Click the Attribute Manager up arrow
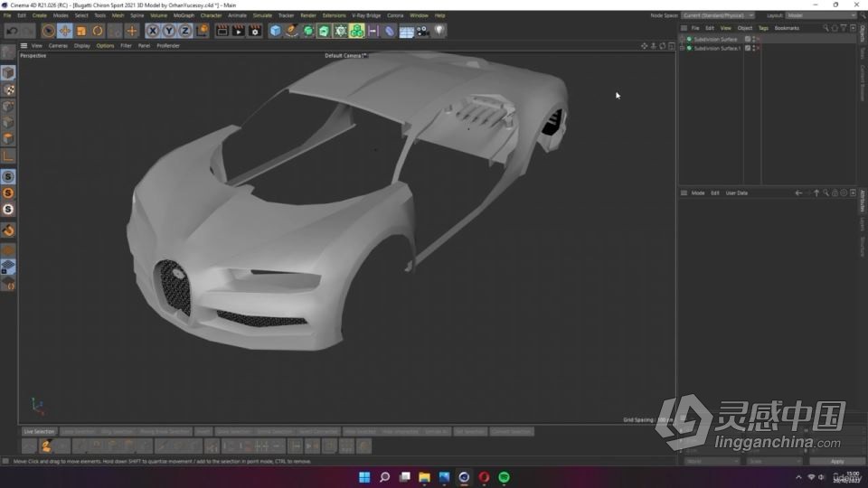 pyautogui.click(x=816, y=193)
